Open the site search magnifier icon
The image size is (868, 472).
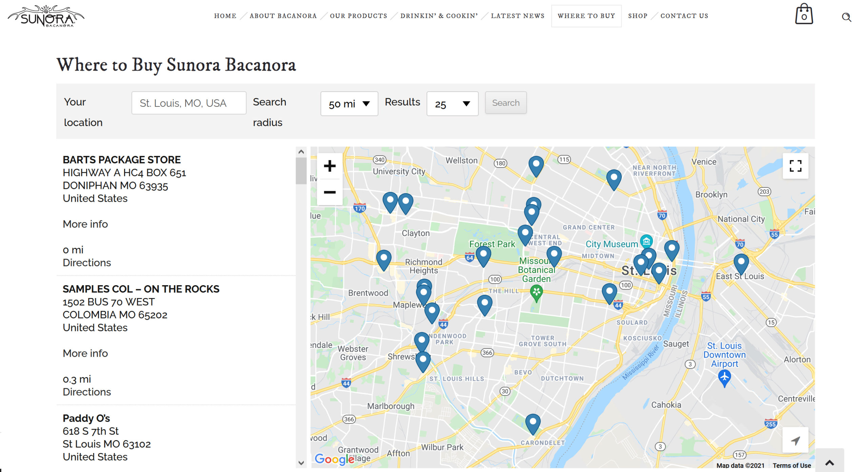tap(846, 17)
